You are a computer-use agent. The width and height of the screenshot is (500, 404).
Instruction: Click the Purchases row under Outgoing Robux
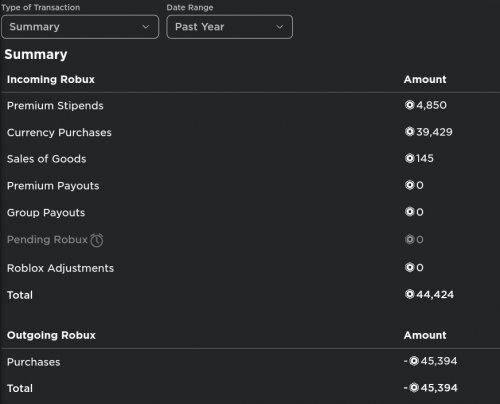click(250, 362)
